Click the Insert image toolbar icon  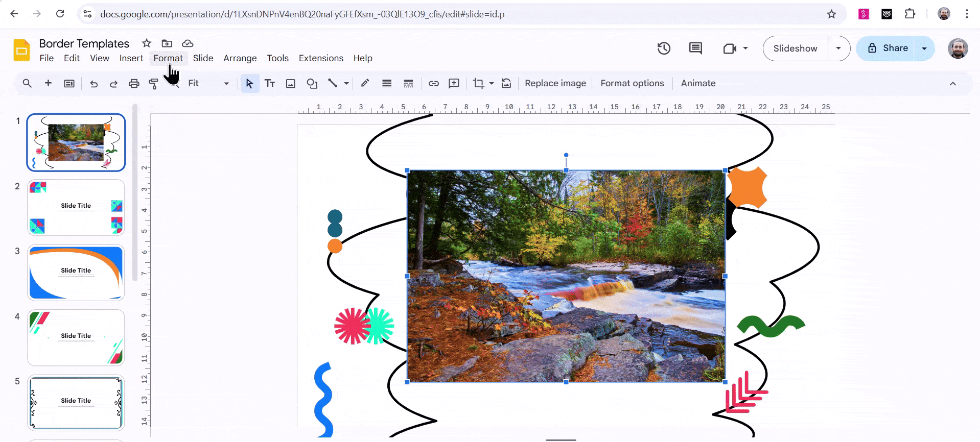click(290, 84)
